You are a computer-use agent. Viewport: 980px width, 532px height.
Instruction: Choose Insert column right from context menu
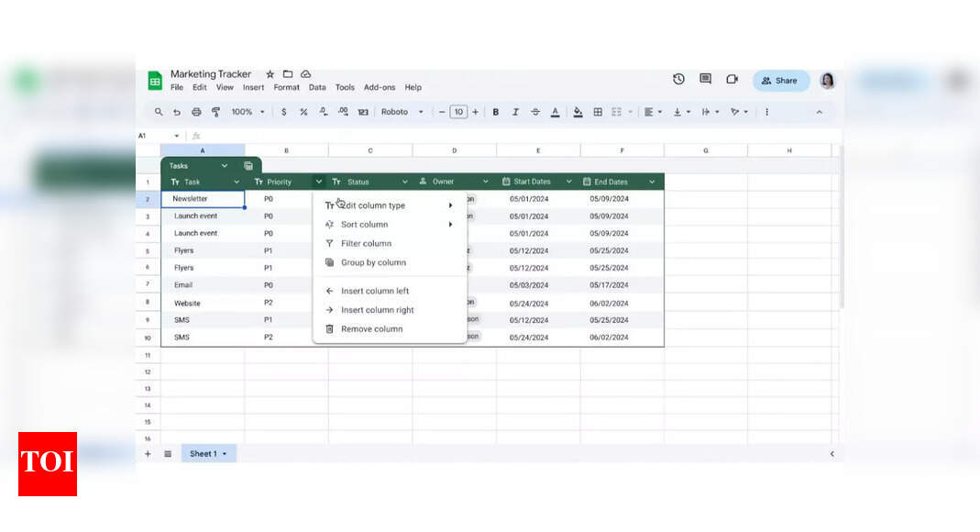click(x=378, y=310)
